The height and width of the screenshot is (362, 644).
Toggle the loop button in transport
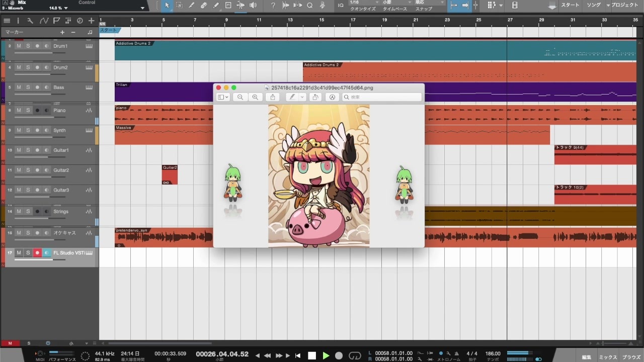click(x=355, y=355)
